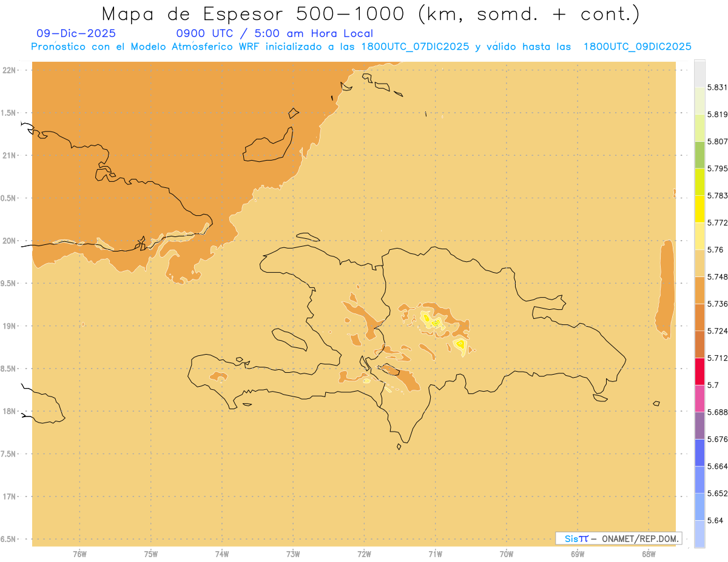
Task: Click the legend value "5.748"
Action: (x=718, y=277)
